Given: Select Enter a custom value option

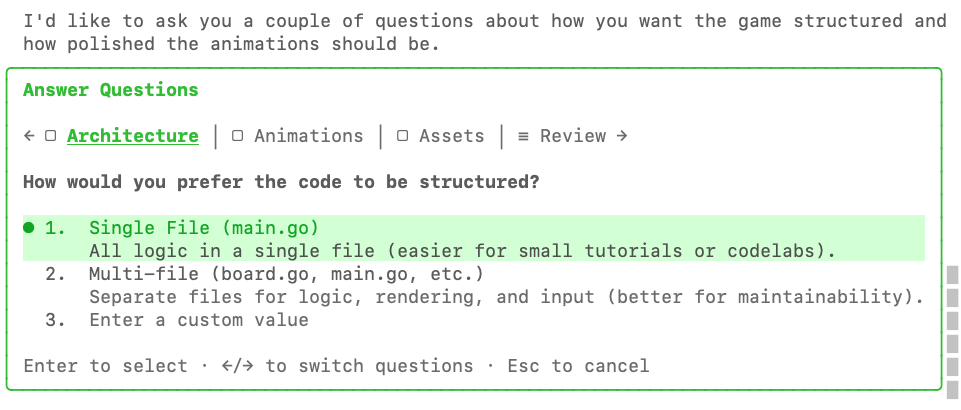Looking at the screenshot, I should pos(198,320).
